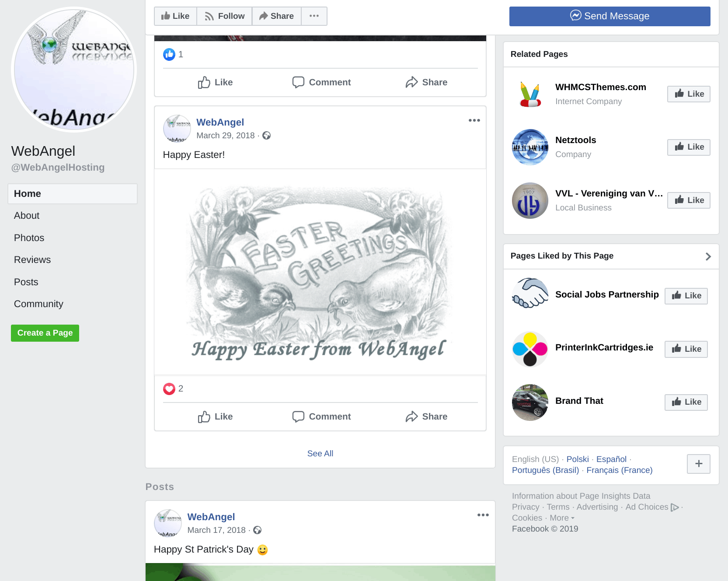View heart reactions on Easter post
The height and width of the screenshot is (581, 728).
173,388
